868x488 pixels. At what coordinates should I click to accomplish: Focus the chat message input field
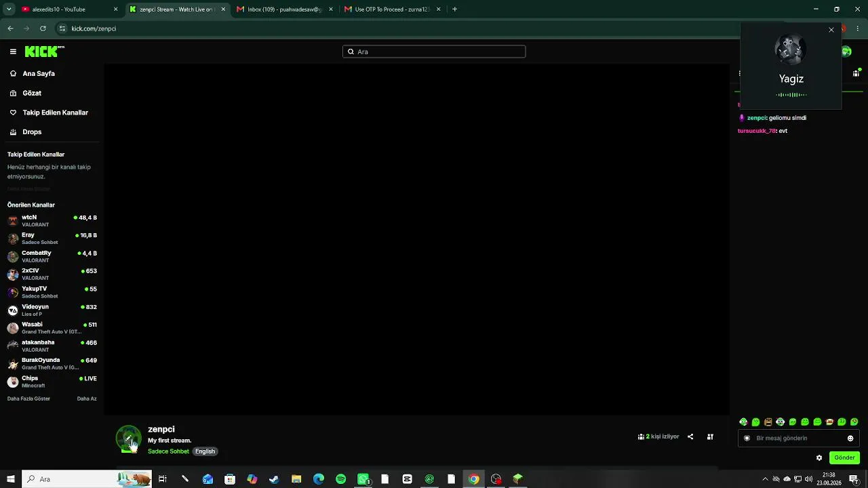[x=798, y=438]
